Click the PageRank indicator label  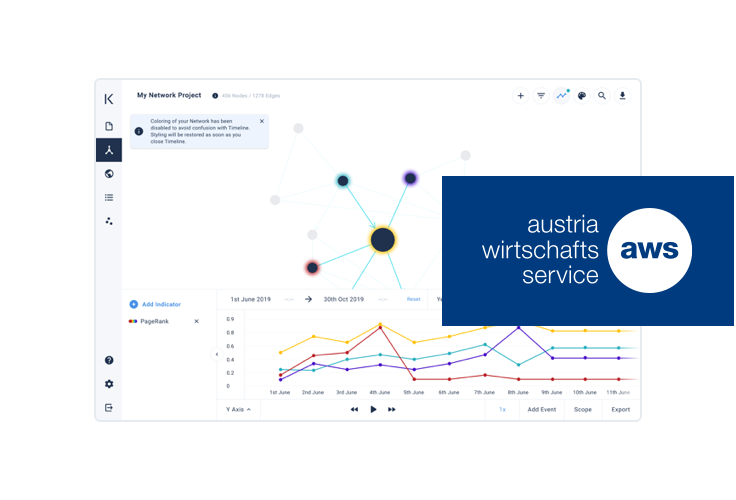tap(154, 322)
